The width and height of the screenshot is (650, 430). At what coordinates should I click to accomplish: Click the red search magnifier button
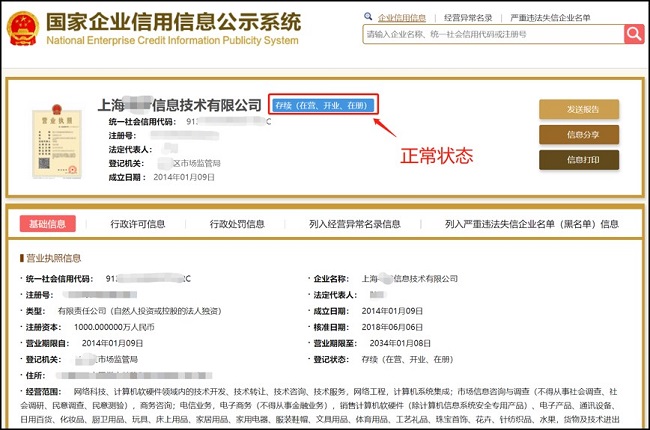[x=634, y=34]
